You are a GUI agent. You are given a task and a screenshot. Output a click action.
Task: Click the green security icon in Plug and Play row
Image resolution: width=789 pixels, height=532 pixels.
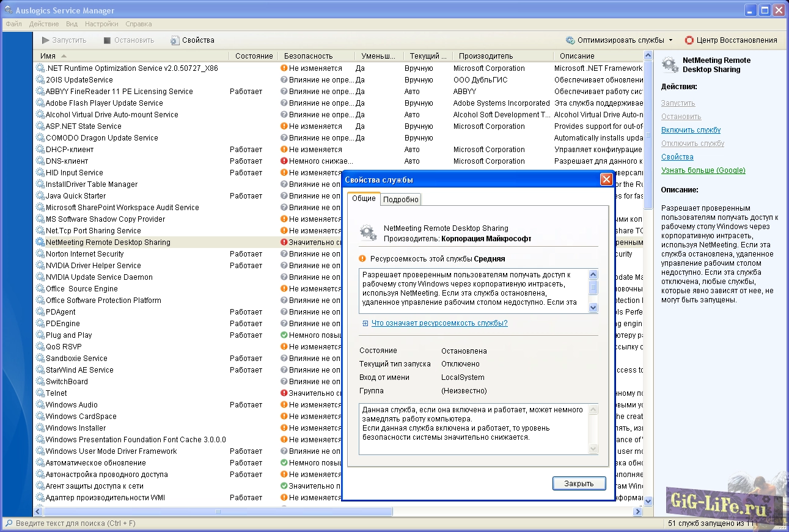click(x=284, y=335)
